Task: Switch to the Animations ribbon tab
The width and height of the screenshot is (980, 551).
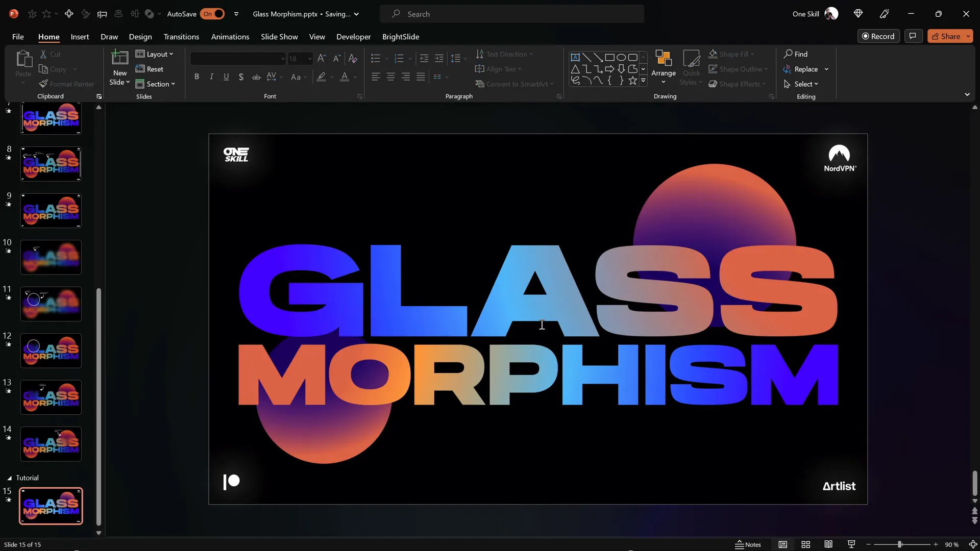Action: (x=230, y=37)
